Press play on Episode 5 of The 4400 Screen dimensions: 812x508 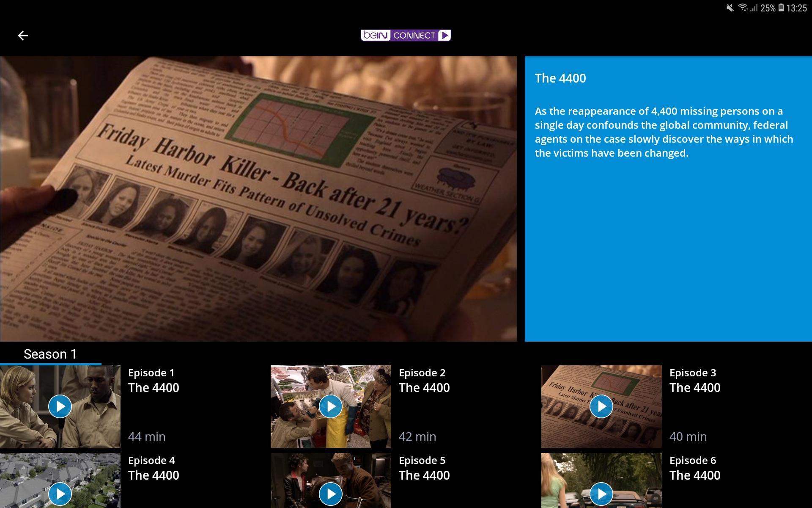coord(331,493)
